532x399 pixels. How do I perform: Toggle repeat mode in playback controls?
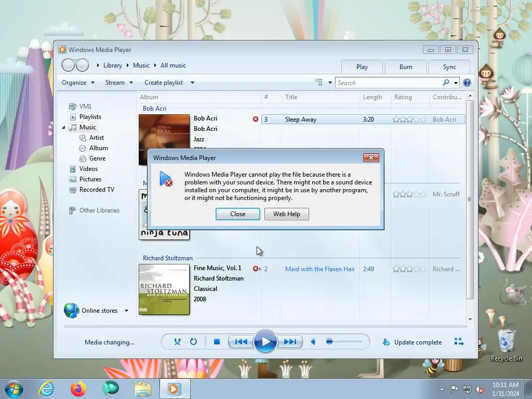pos(193,342)
